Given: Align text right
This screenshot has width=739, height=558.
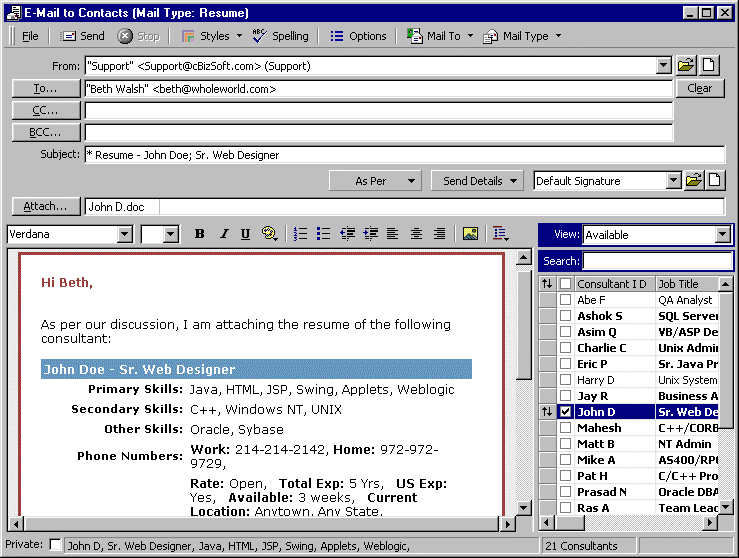Looking at the screenshot, I should point(439,234).
